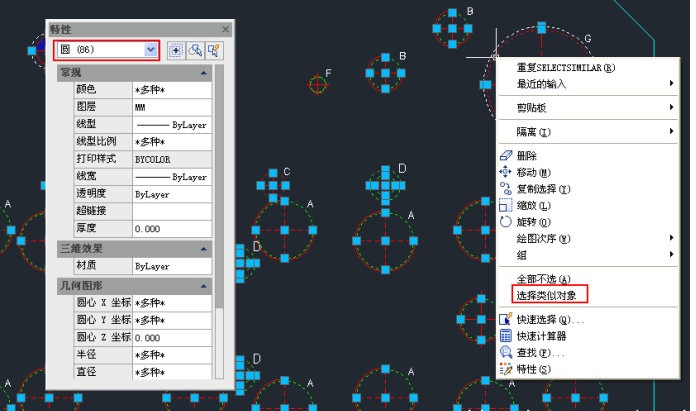696x411 pixels.
Task: Choose 重复SELECTSIMILAR(R) from context menu
Action: 588,68
